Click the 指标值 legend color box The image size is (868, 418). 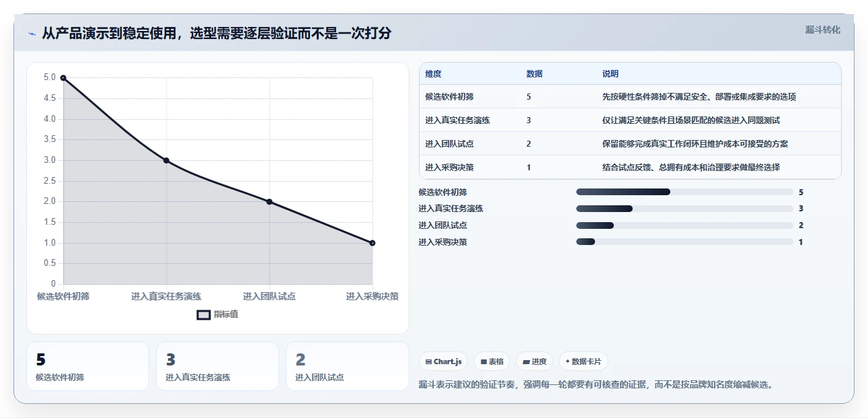tap(204, 315)
